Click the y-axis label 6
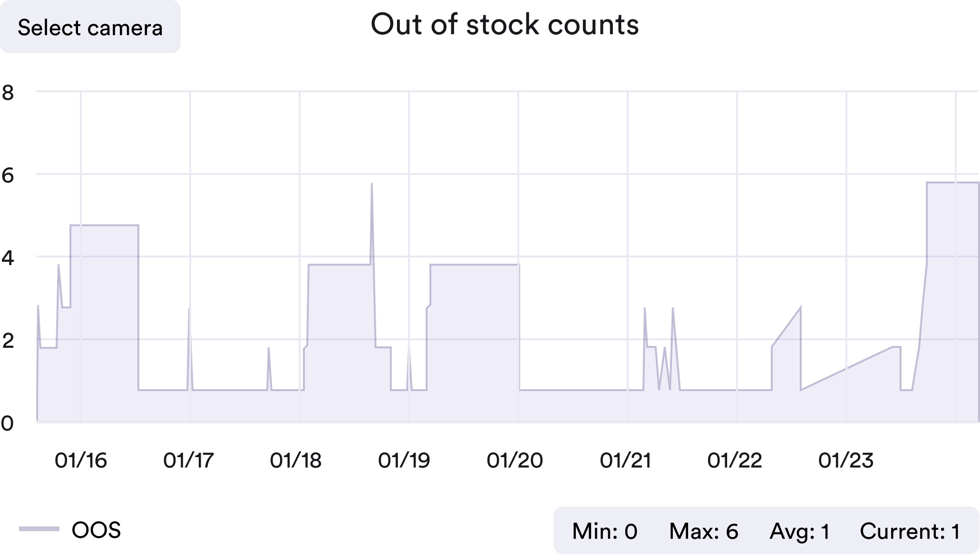 [x=8, y=176]
